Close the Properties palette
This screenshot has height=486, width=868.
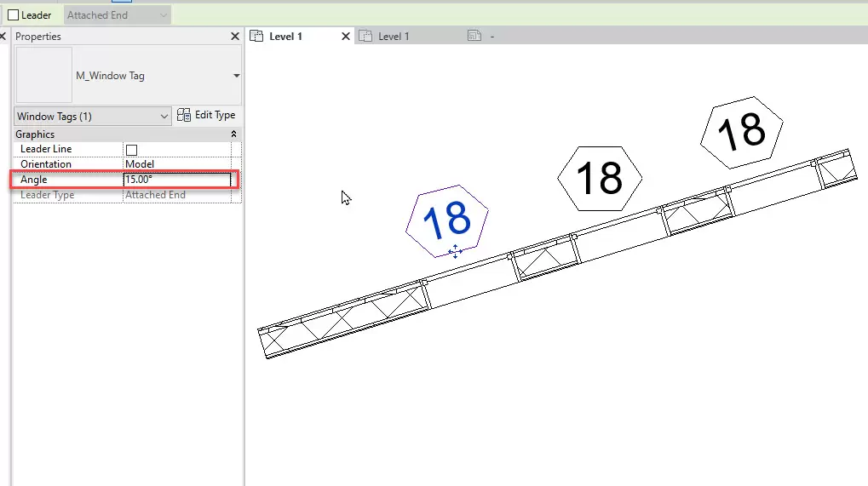click(235, 37)
